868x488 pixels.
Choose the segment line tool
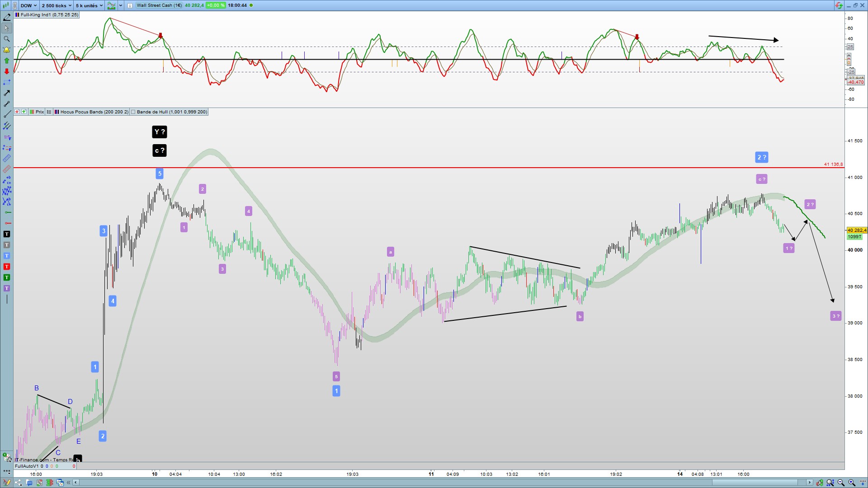tap(7, 104)
